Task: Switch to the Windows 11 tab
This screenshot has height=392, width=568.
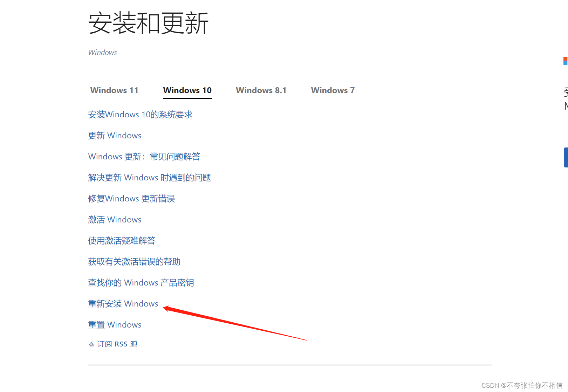Action: 114,90
